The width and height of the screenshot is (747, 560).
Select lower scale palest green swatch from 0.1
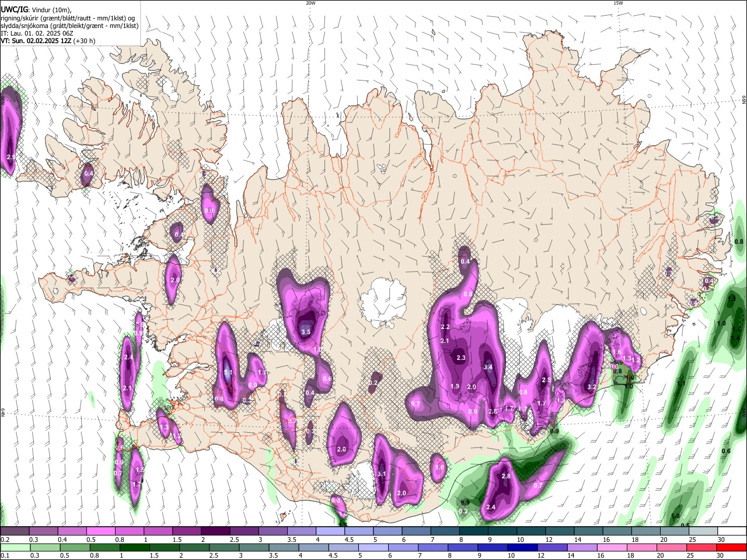click(15, 547)
